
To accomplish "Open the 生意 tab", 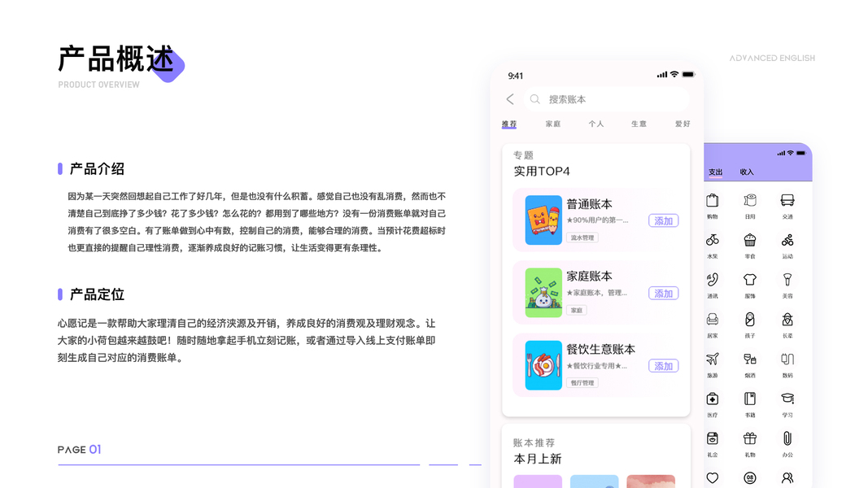I will coord(639,124).
